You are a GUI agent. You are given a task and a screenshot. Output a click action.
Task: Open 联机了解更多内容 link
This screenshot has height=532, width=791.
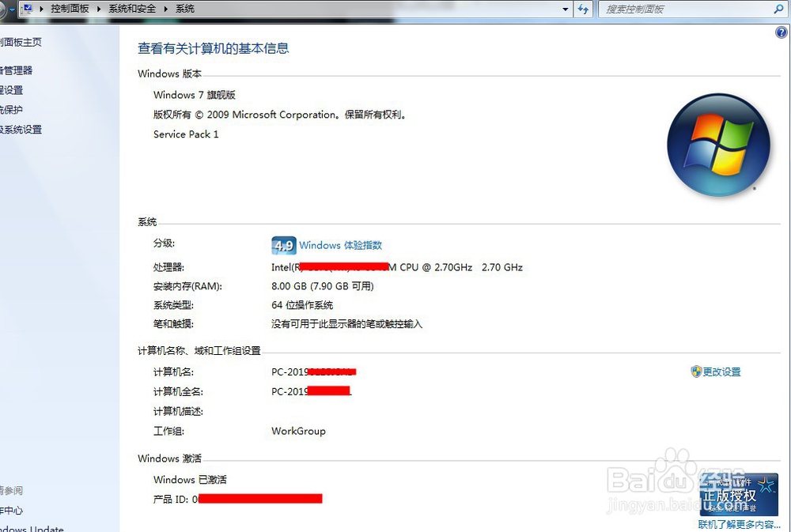point(739,524)
